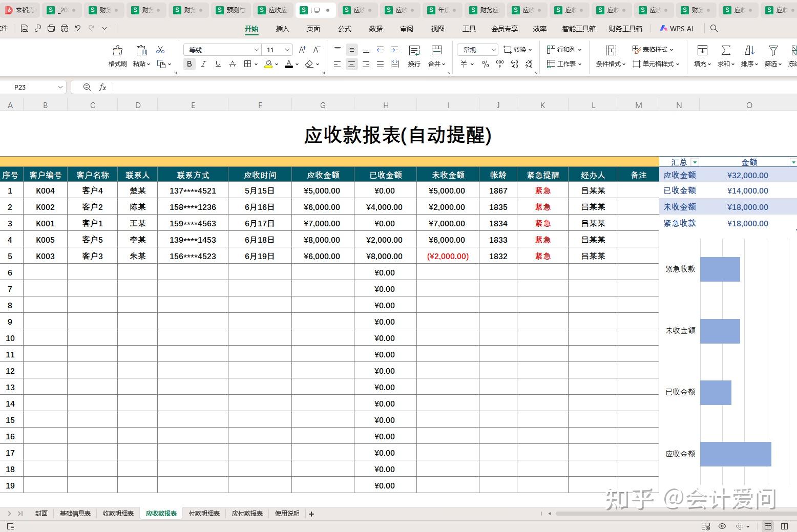Open the Formulas (公式) ribbon tab
797x532 pixels.
coord(345,29)
